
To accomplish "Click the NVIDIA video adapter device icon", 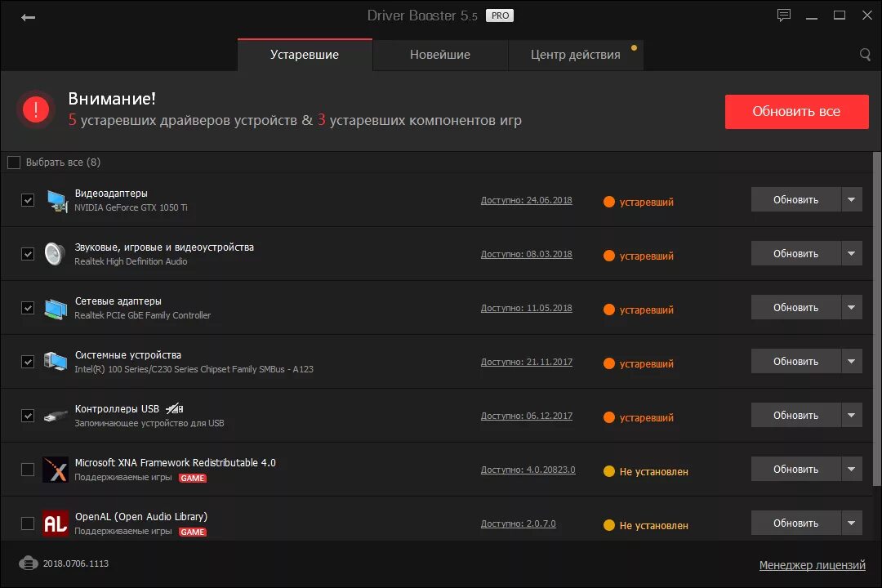I will click(56, 200).
